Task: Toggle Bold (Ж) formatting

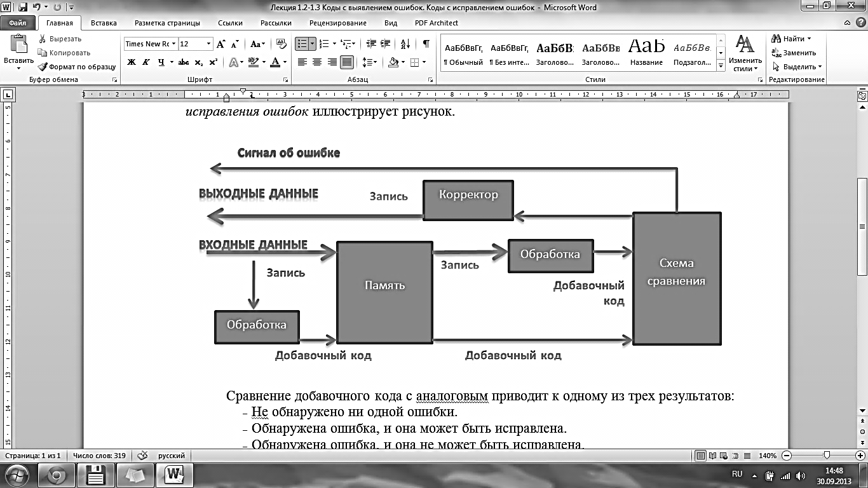Action: click(x=132, y=62)
